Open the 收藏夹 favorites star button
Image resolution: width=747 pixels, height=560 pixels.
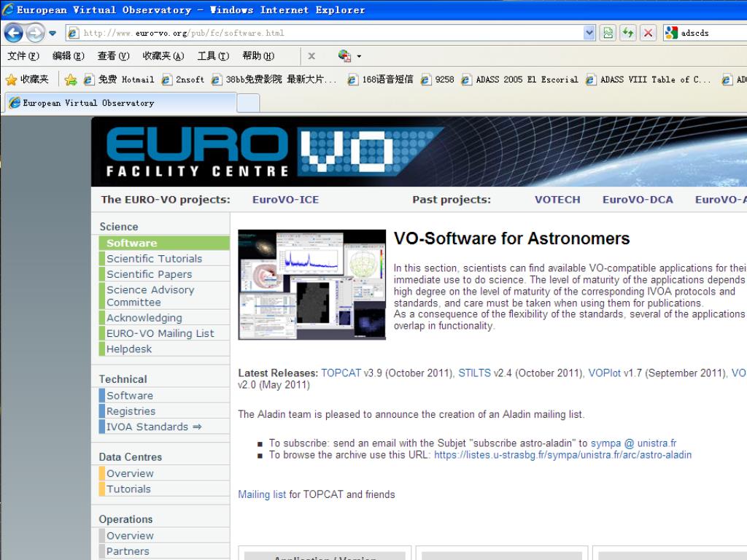[27, 79]
